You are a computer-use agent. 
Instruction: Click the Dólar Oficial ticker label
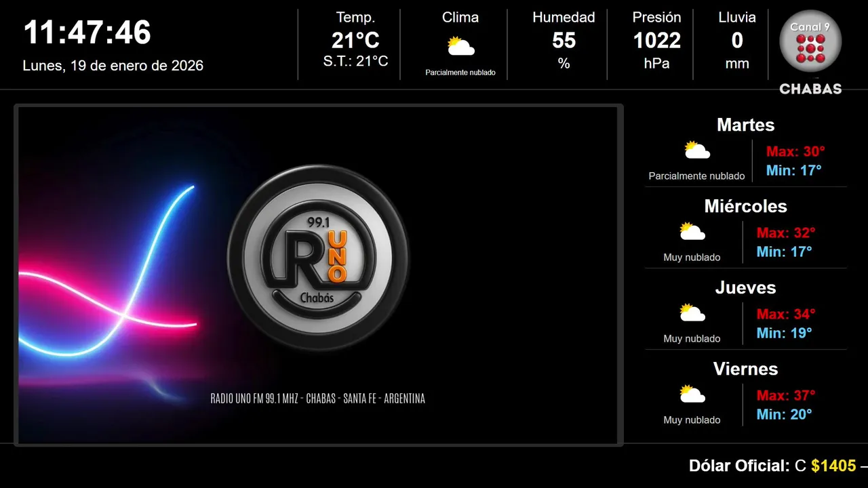tap(739, 466)
